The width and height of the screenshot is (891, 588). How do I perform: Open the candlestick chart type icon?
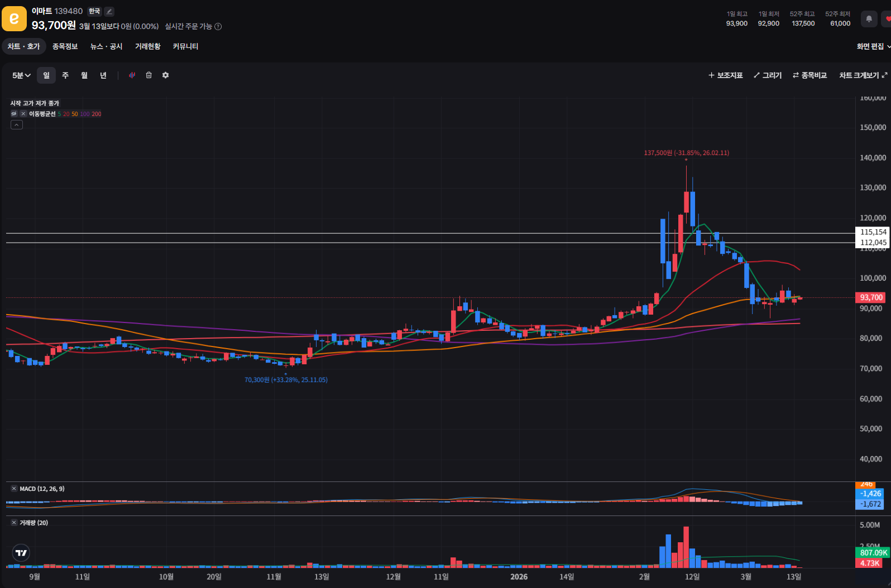point(132,75)
